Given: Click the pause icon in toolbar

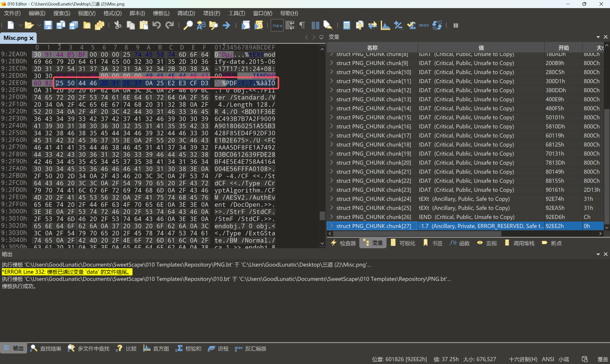Looking at the screenshot, I should pyautogui.click(x=456, y=25).
